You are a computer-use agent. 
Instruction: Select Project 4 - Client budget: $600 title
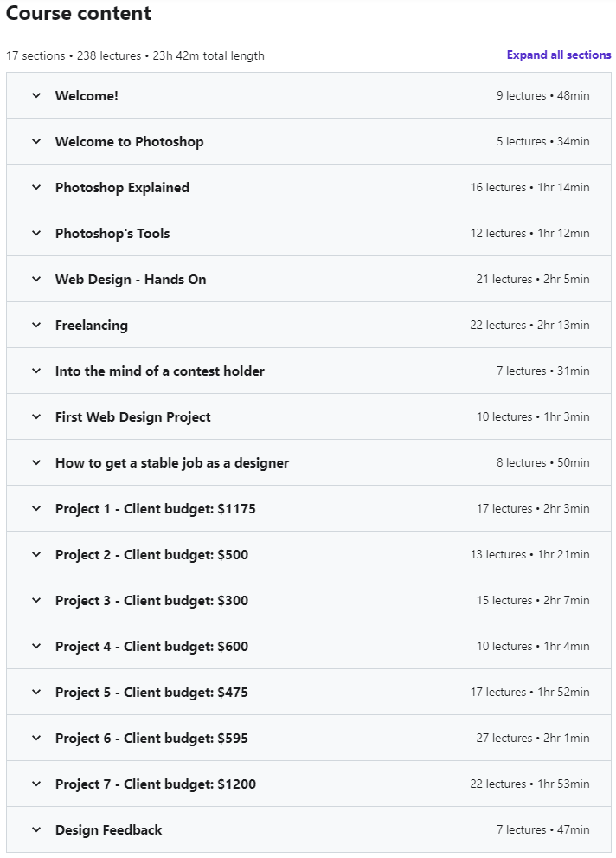tap(151, 647)
